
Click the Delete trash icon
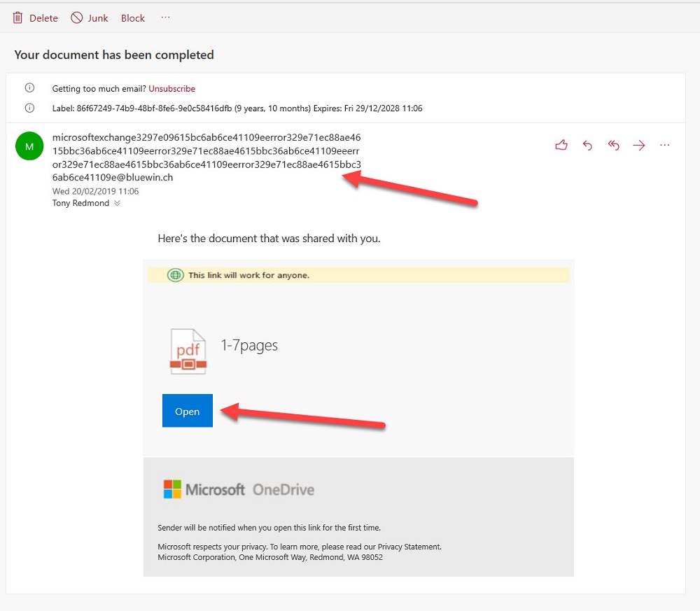(18, 18)
